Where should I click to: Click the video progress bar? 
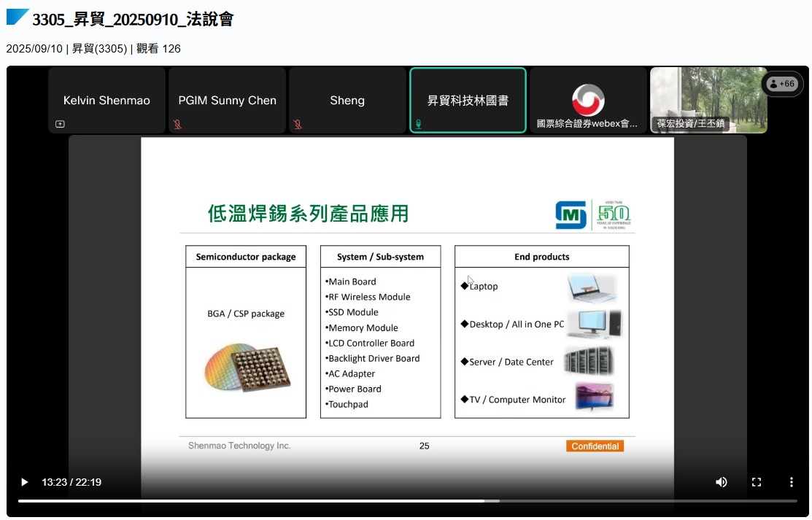pos(408,501)
